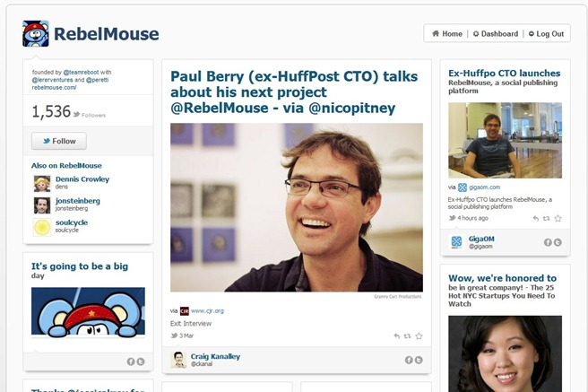The height and width of the screenshot is (392, 588).
Task: View the RebelMouse mascot banner image
Action: click(88, 311)
